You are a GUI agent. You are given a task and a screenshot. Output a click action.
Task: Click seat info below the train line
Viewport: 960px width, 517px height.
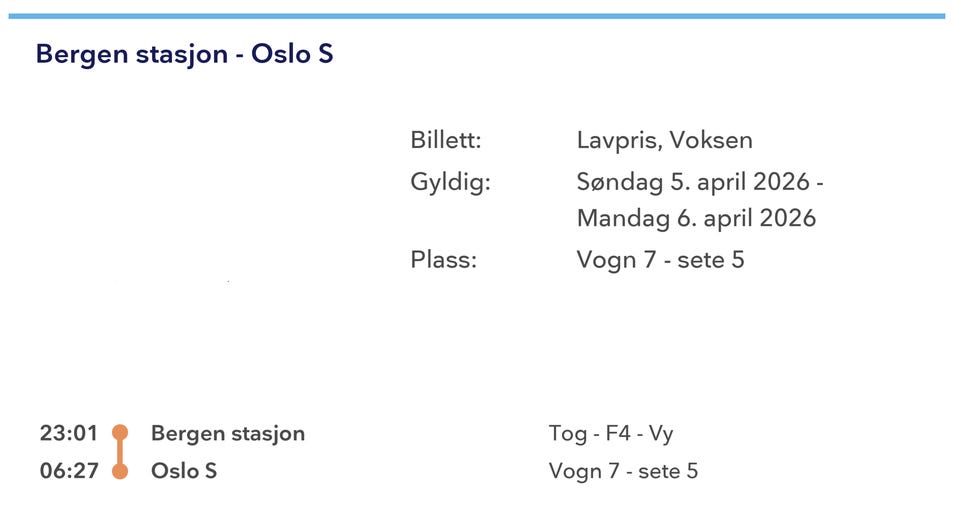pyautogui.click(x=623, y=471)
